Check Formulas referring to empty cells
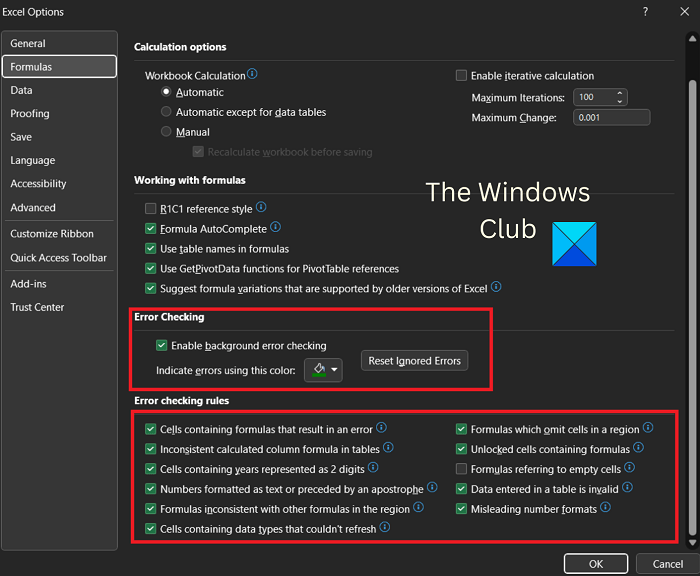This screenshot has width=700, height=576. 461,469
